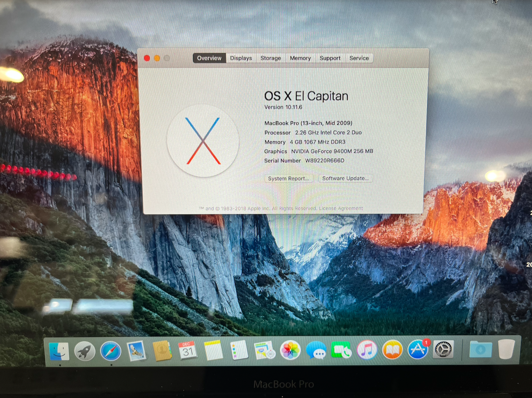The height and width of the screenshot is (398, 532).
Task: Open Messages chat bubble icon
Action: click(316, 350)
